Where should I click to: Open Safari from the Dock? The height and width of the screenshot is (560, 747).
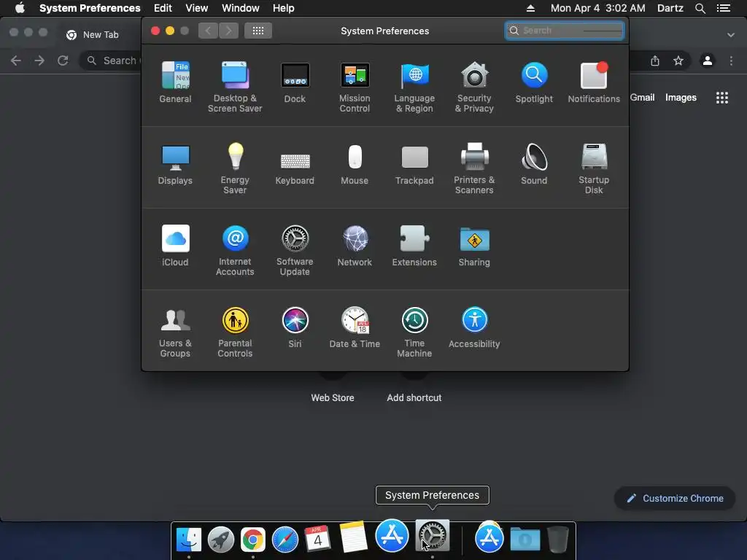pyautogui.click(x=285, y=540)
